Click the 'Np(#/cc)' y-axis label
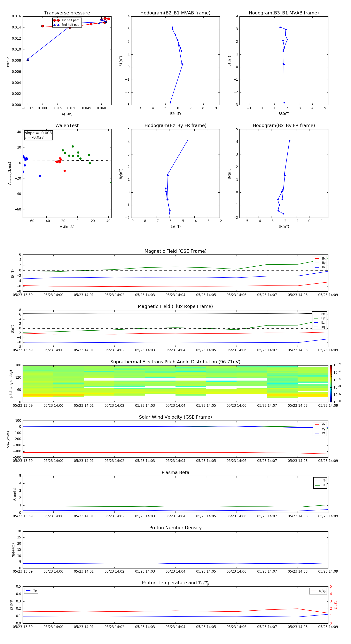Screen dimensions: 351x644 [13, 550]
